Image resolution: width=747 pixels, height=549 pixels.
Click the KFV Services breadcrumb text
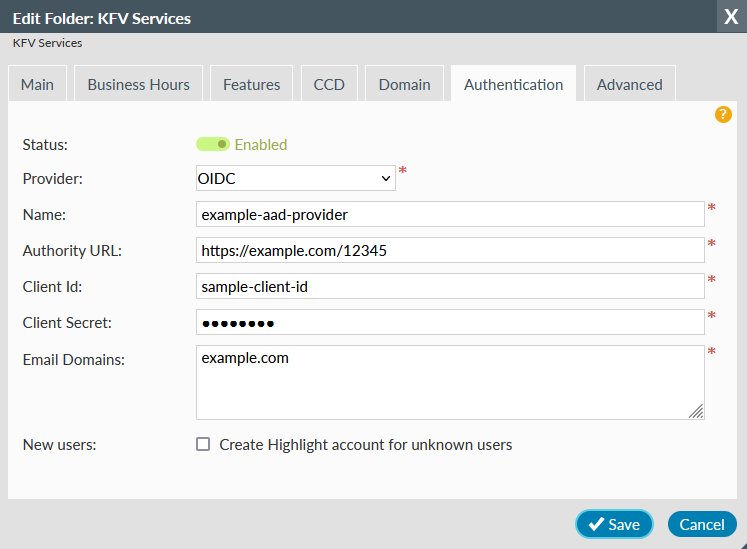point(47,43)
